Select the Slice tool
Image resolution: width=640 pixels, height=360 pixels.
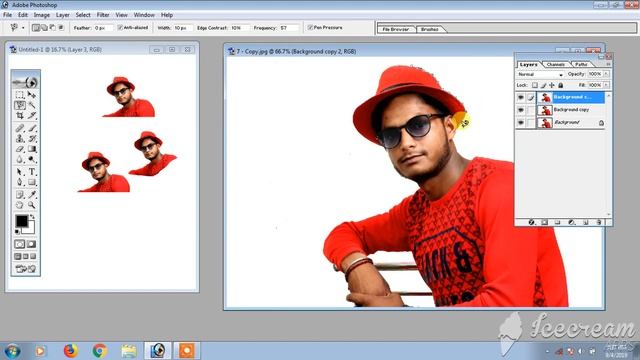pos(31,116)
